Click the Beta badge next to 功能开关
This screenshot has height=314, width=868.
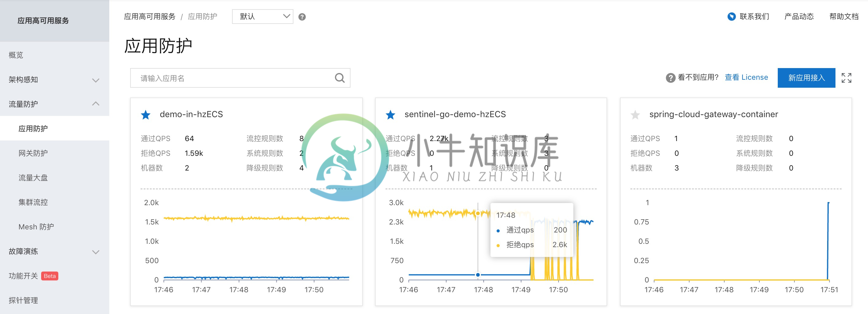coord(50,276)
